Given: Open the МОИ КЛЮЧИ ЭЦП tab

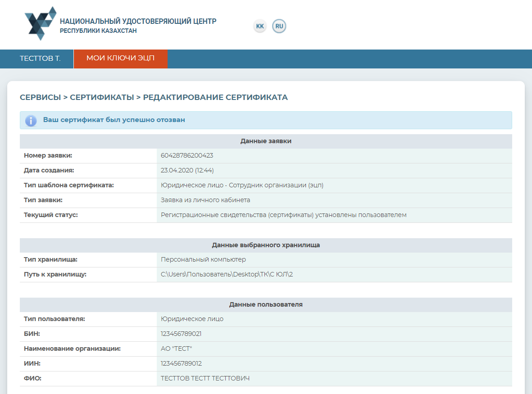Looking at the screenshot, I should (x=120, y=59).
